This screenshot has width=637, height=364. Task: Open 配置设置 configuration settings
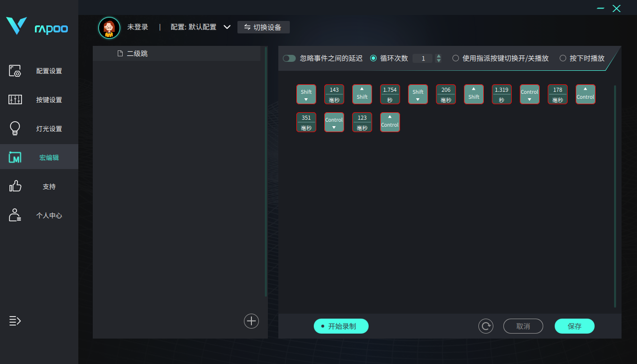(39, 71)
